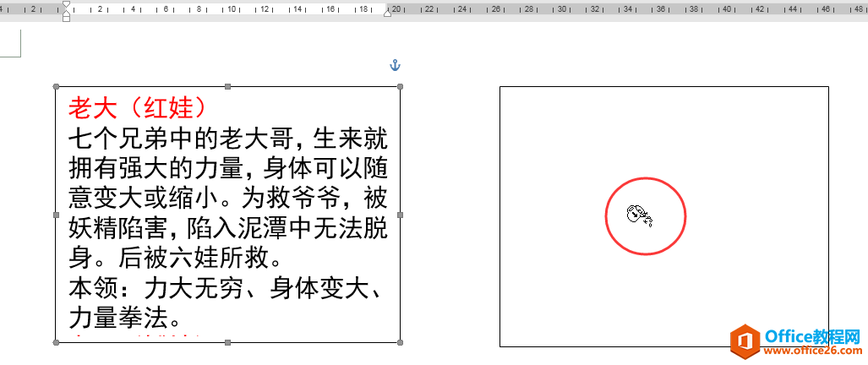Viewport: 868px width, 365px height.
Task: Click the line starting 拥有强大的力量
Action: (228, 168)
